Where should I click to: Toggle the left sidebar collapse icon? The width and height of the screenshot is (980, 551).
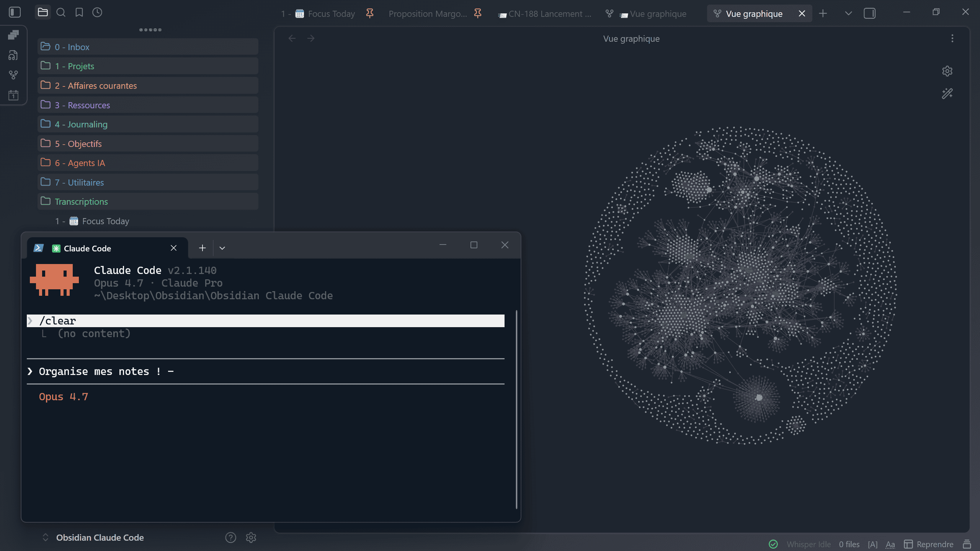[x=15, y=12]
